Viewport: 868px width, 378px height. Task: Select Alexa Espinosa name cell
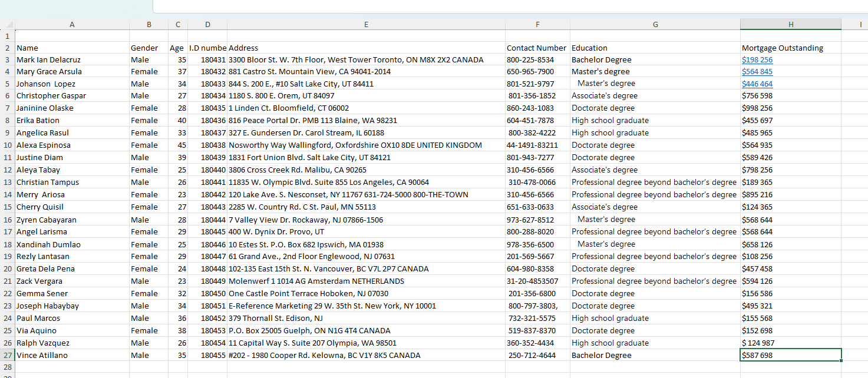pos(72,145)
